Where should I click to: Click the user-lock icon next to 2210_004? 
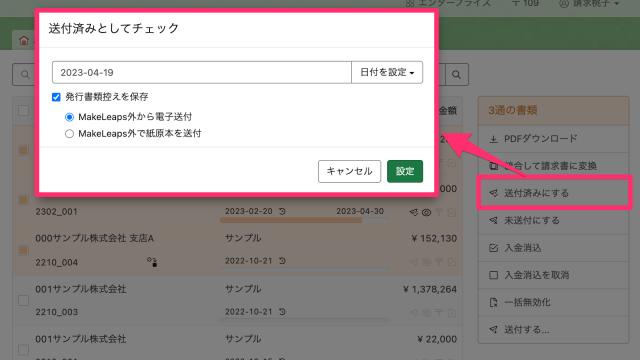pos(152,262)
